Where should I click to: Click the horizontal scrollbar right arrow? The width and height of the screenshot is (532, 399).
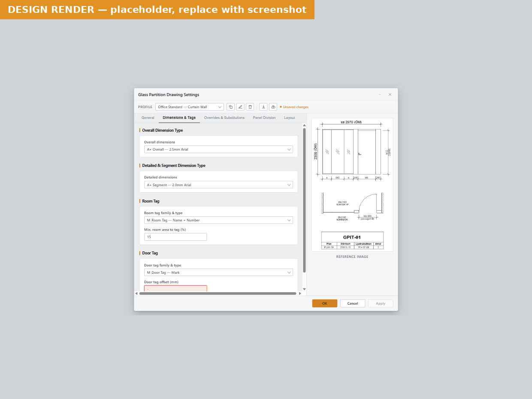(300, 293)
